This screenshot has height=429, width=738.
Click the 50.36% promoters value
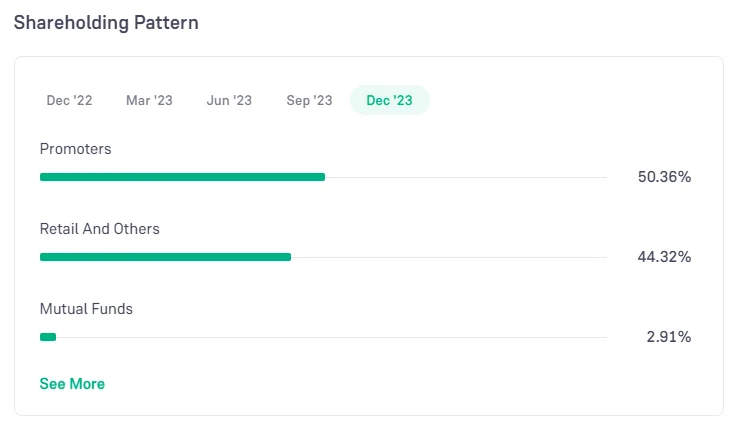[x=664, y=177]
